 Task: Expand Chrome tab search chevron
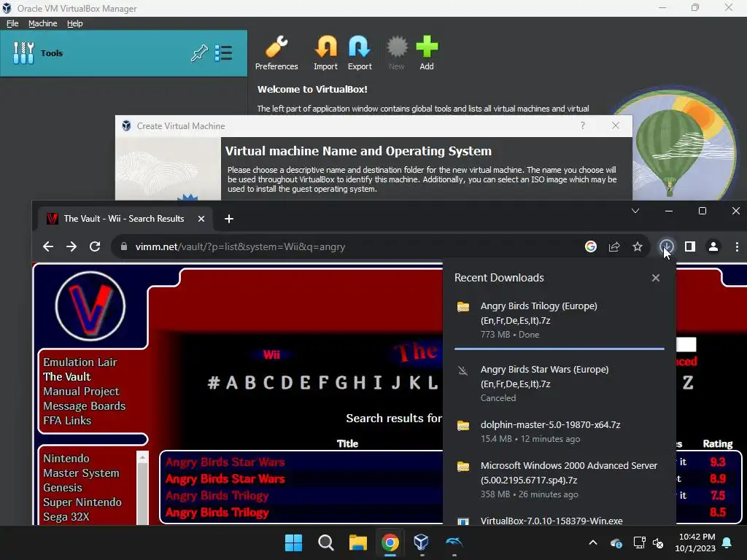click(x=635, y=211)
